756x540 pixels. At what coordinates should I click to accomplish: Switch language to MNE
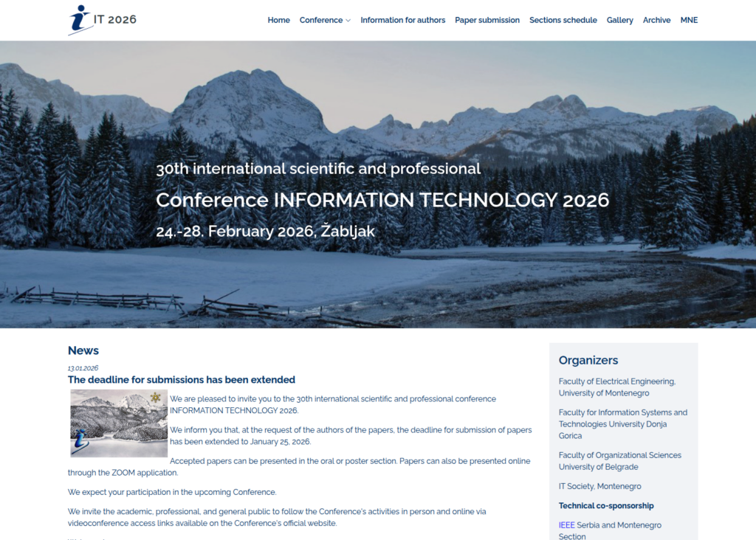click(688, 20)
